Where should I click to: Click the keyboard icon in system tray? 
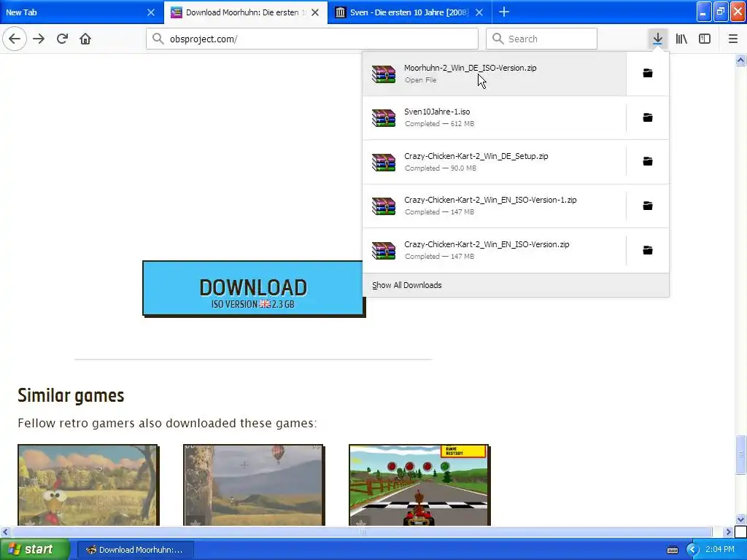pos(672,550)
